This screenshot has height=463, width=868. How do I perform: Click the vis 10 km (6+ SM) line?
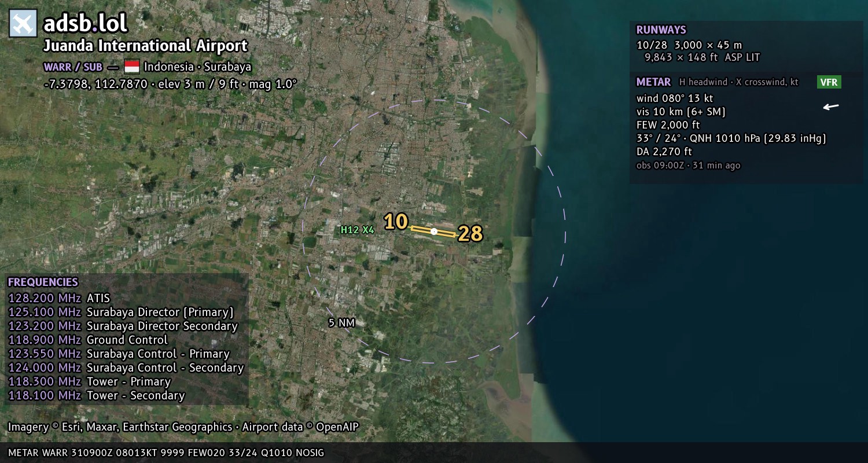coord(681,112)
